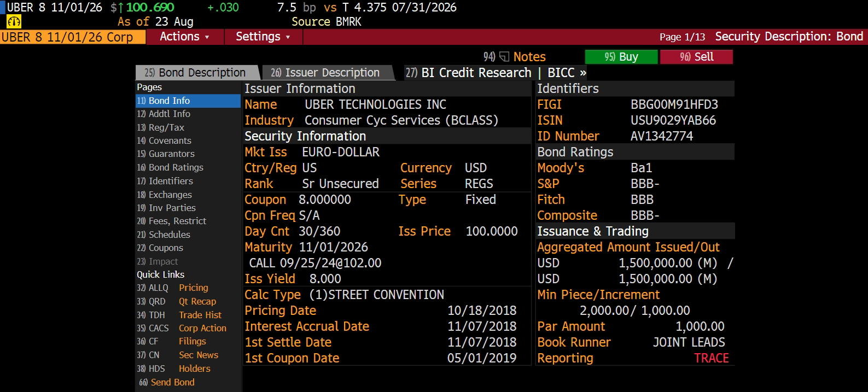Click the green Buy button
This screenshot has height=392, width=868.
[621, 57]
